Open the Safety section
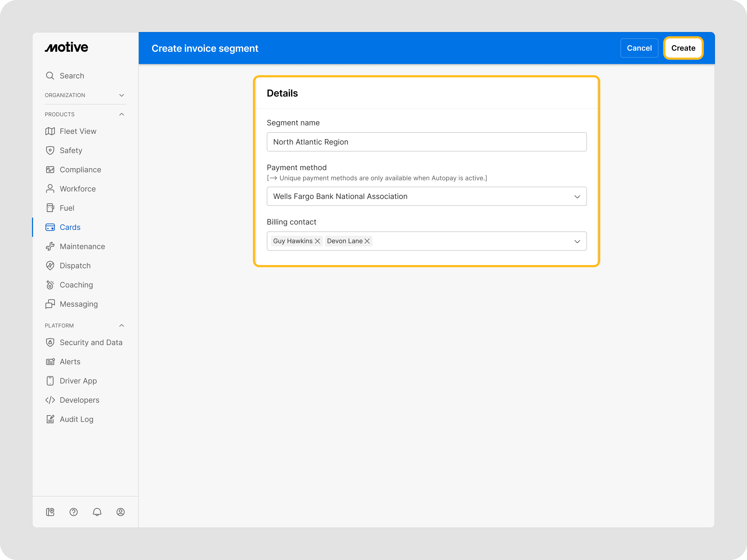 tap(71, 151)
